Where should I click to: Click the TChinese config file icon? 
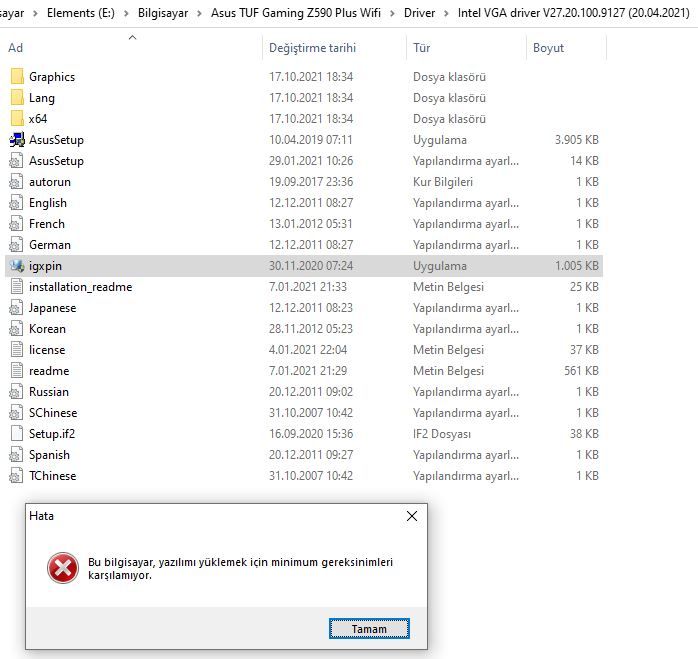click(x=16, y=476)
